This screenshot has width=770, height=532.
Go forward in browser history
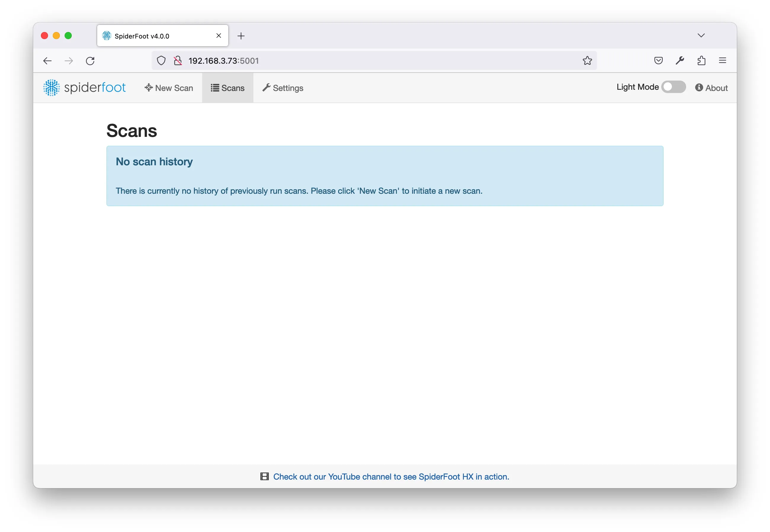pos(69,61)
